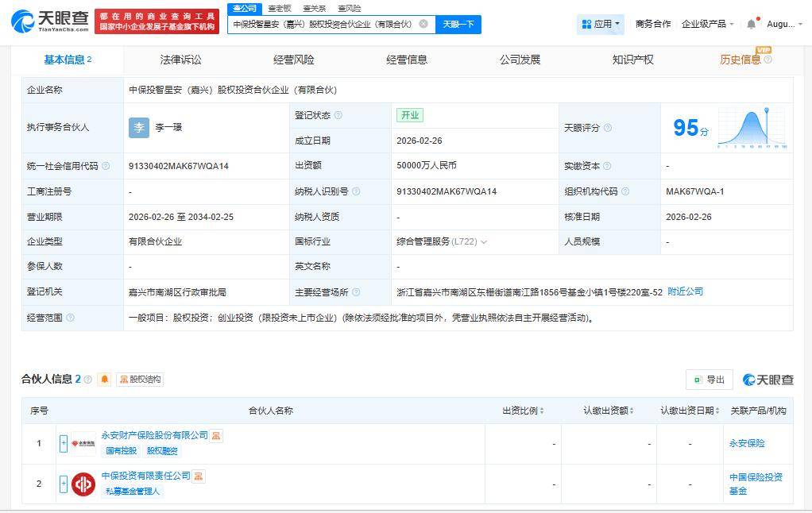Click the 天眼一下 search button
812x513 pixels.
pos(458,24)
